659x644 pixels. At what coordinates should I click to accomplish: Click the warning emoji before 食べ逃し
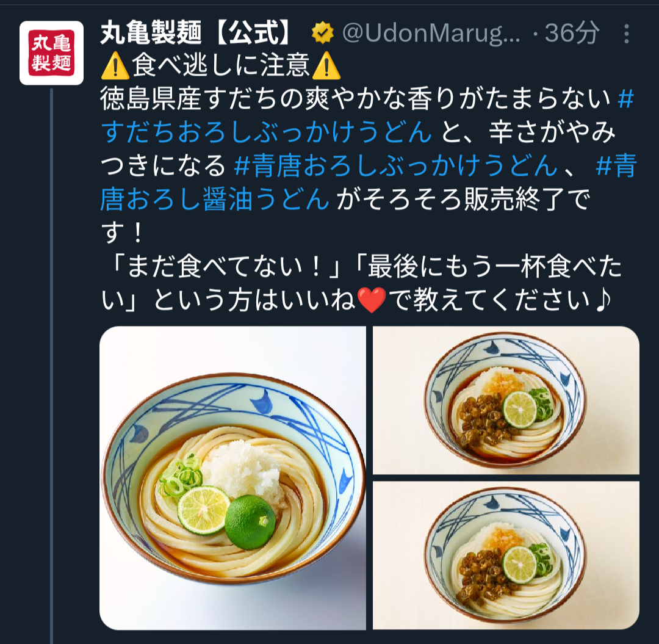115,67
